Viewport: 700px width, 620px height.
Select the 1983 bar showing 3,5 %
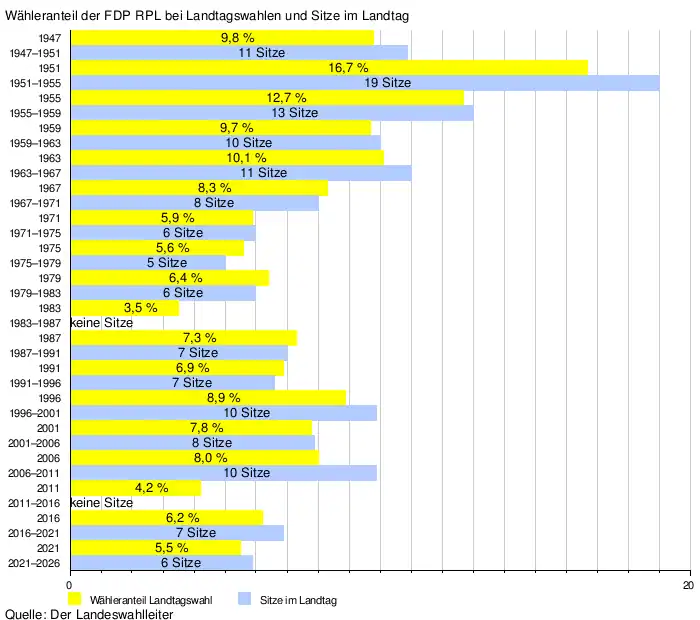click(124, 308)
